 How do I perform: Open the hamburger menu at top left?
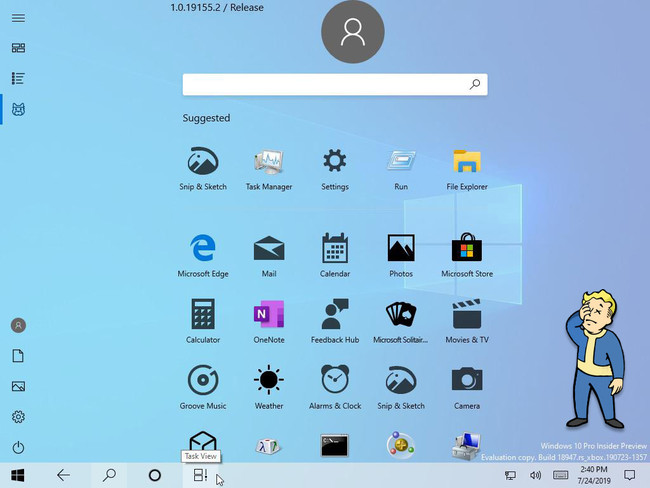pos(18,18)
